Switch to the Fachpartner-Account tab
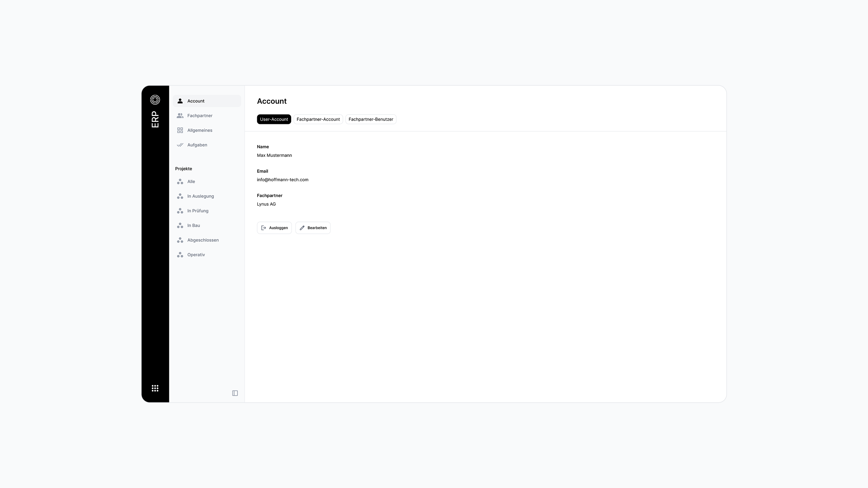This screenshot has width=868, height=488. (318, 119)
